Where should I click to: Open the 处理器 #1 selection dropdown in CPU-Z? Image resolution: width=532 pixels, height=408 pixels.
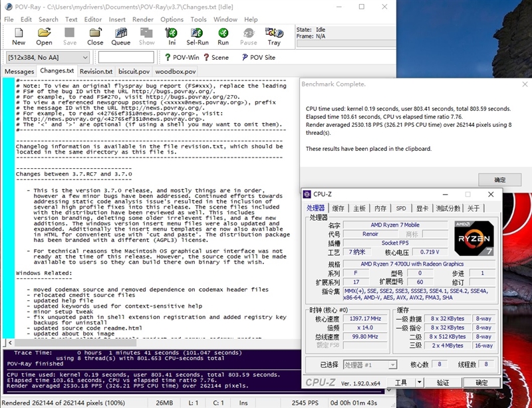click(x=392, y=365)
